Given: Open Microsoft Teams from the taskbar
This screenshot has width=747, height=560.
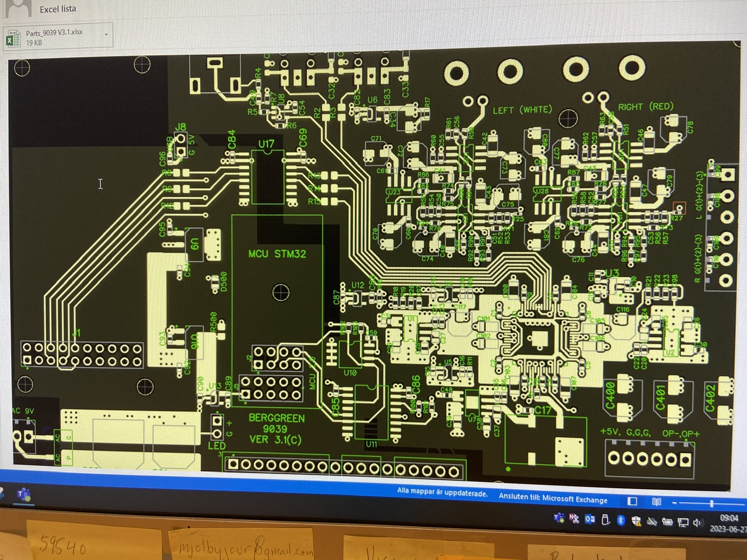Looking at the screenshot, I should click(x=23, y=495).
